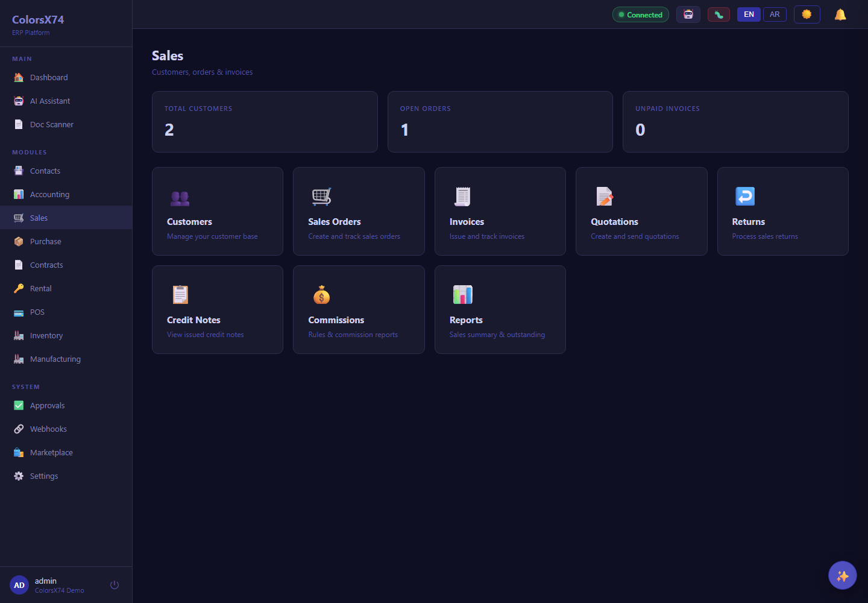
Task: Click the admin username label
Action: [x=46, y=581]
